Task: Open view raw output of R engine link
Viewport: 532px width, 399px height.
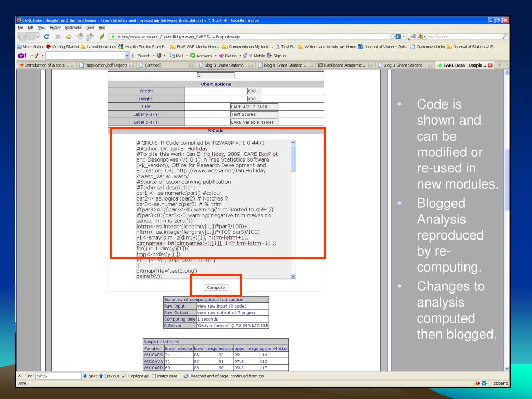Action: [226, 312]
